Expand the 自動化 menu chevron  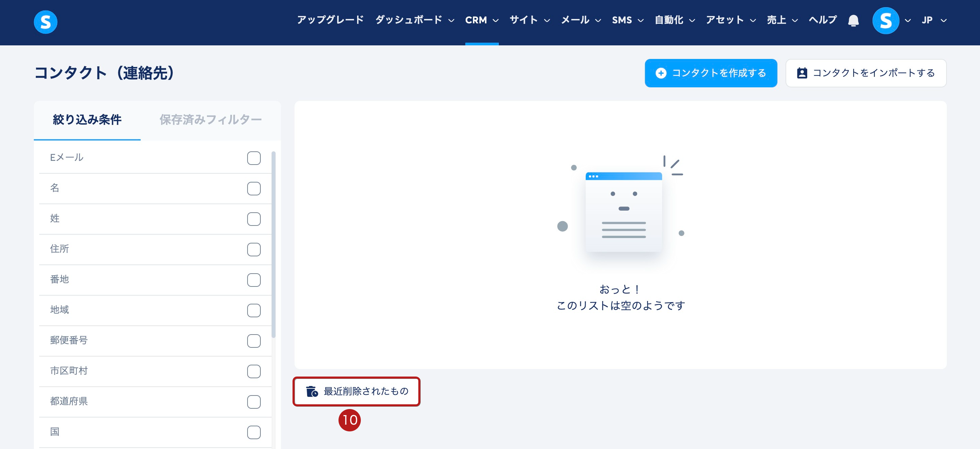pos(692,21)
